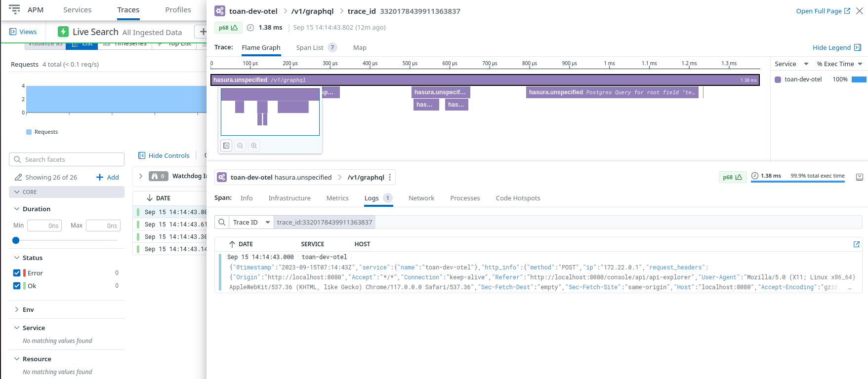Collapse the Duration facet

[17, 209]
